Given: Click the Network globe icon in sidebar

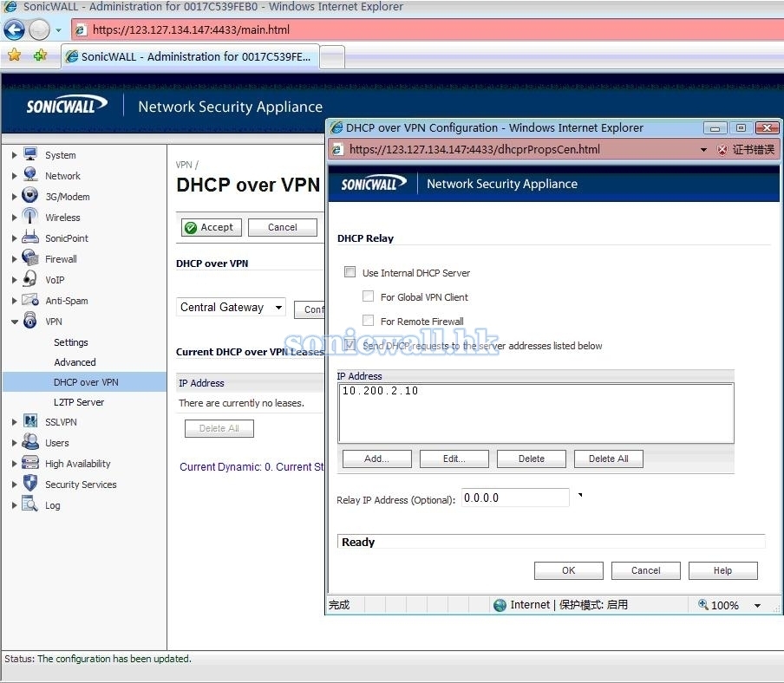Looking at the screenshot, I should pos(30,175).
